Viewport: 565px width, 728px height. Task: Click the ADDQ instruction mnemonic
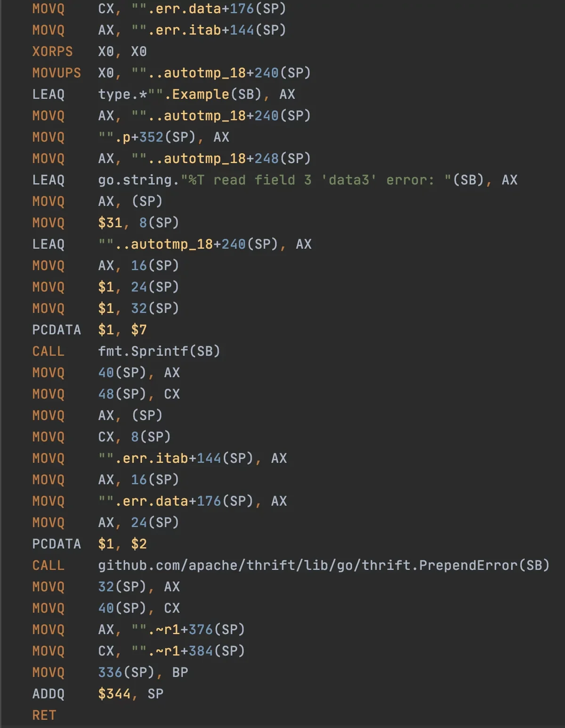click(48, 694)
